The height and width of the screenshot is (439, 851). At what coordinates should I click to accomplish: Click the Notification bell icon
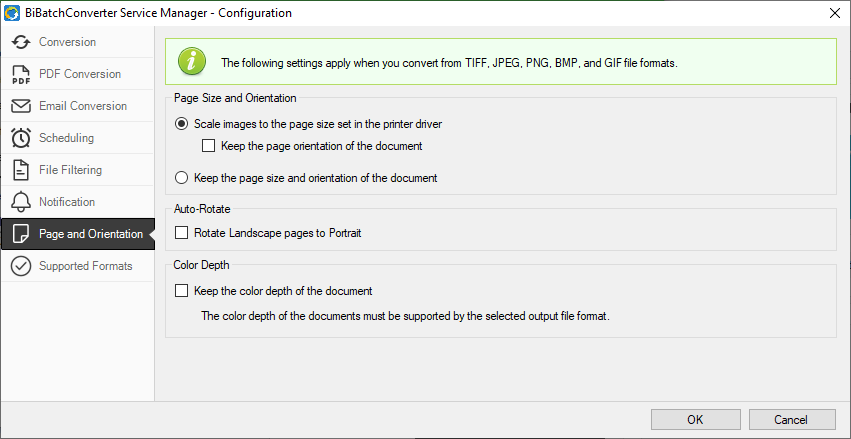pyautogui.click(x=21, y=202)
